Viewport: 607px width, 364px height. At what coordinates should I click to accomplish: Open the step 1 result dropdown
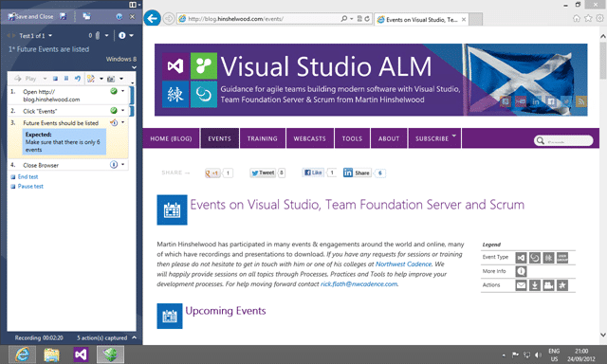pyautogui.click(x=122, y=91)
